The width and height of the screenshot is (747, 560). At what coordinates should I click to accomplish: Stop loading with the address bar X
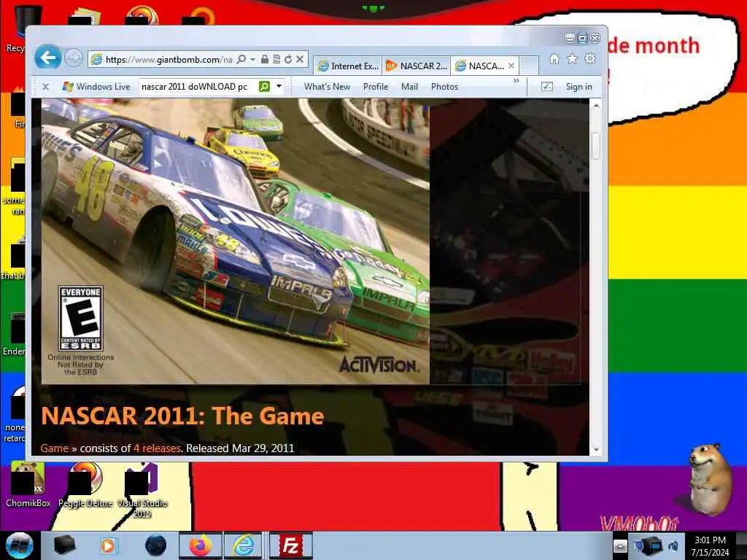click(300, 59)
